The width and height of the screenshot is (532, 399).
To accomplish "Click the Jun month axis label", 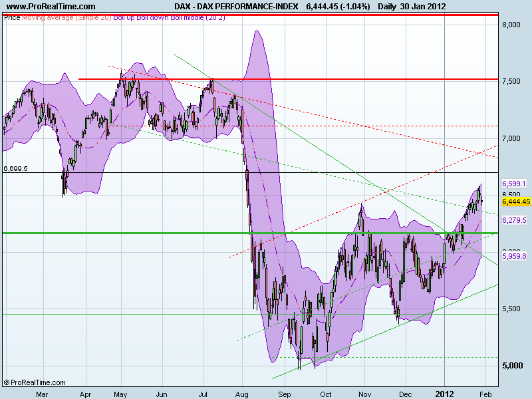I will tap(162, 394).
